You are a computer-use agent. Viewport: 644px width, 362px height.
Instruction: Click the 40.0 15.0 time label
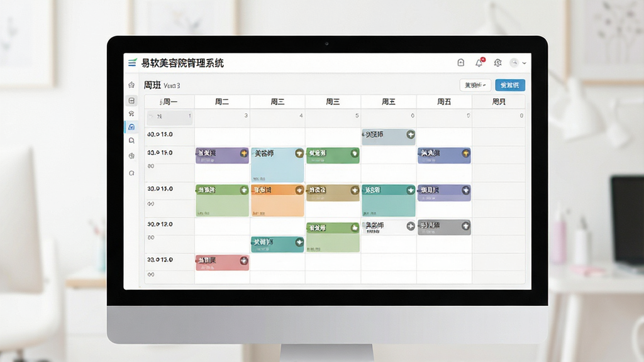coord(160,134)
